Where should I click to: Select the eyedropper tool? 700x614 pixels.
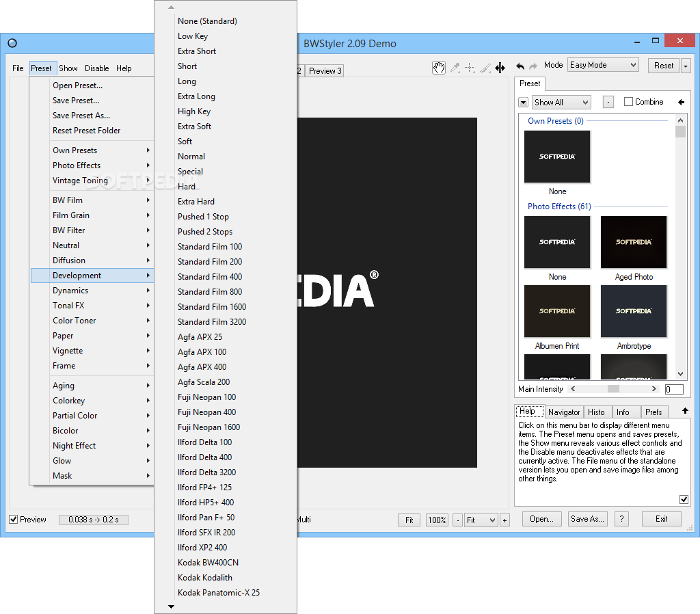pyautogui.click(x=455, y=68)
